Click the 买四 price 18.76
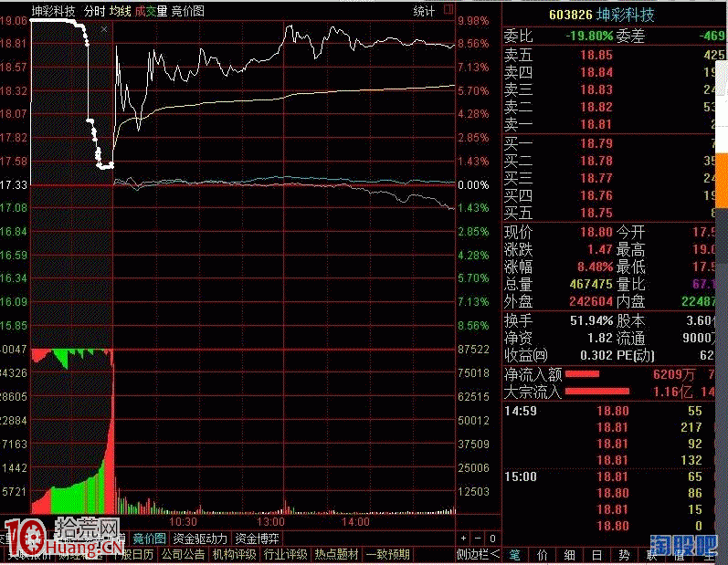 tap(596, 195)
